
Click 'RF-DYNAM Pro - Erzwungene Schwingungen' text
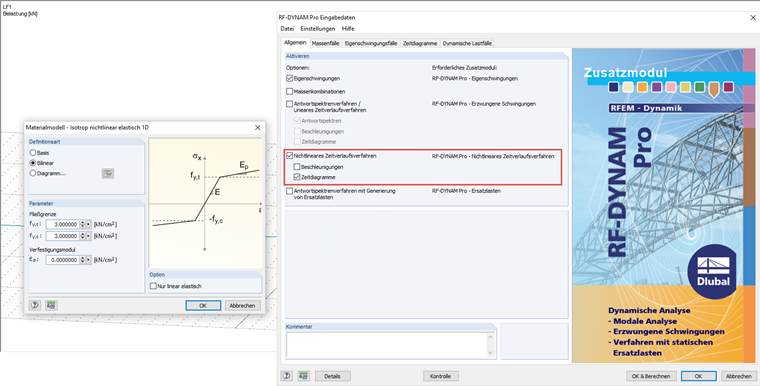pyautogui.click(x=484, y=104)
